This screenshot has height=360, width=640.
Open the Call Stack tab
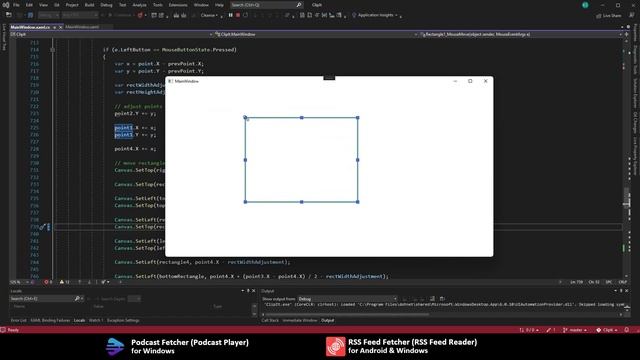270,320
